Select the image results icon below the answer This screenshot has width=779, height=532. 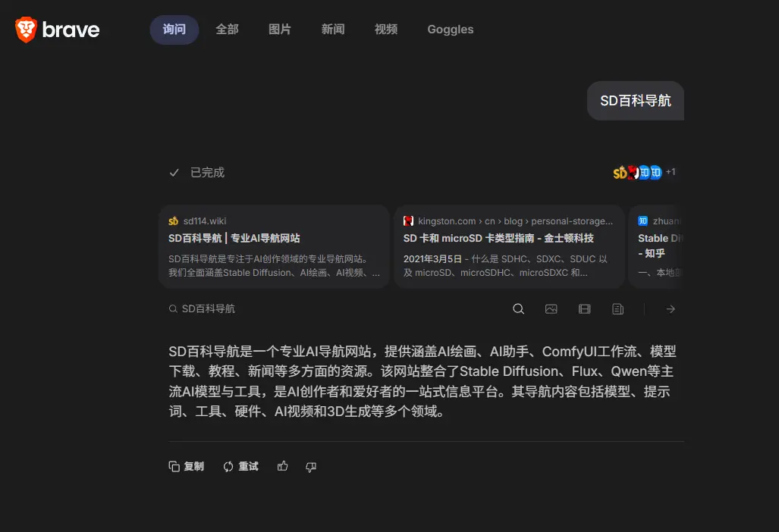tap(551, 308)
